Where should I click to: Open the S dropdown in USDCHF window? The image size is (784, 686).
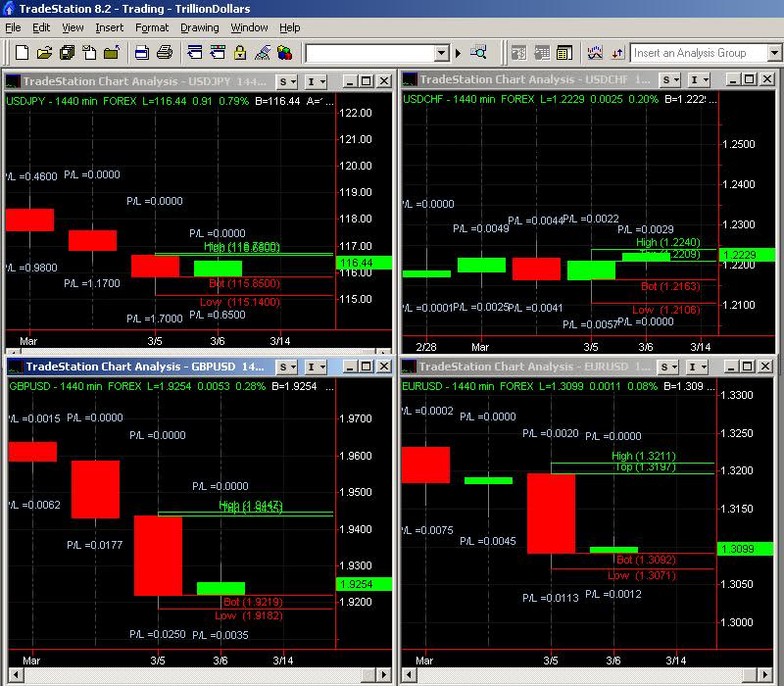670,79
